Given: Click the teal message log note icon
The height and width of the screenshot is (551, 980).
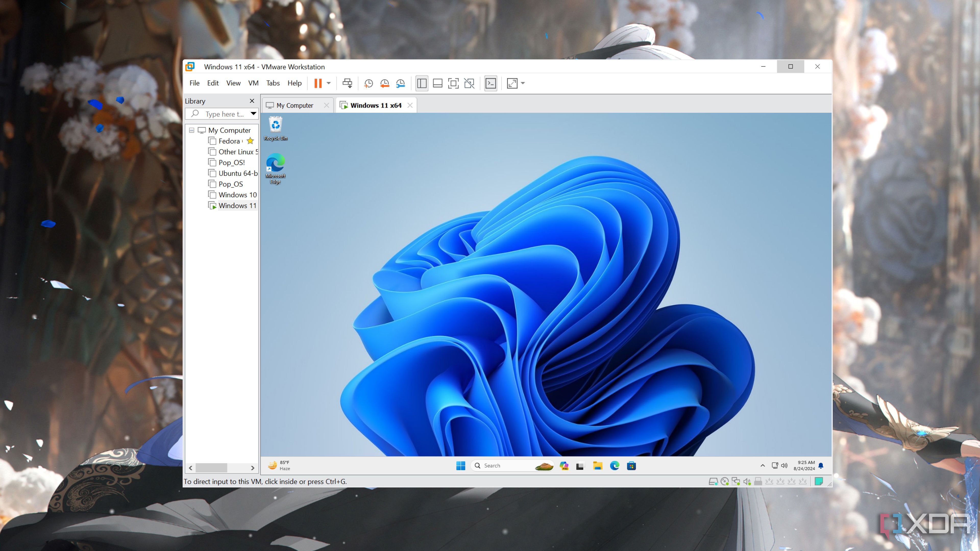Looking at the screenshot, I should point(819,481).
